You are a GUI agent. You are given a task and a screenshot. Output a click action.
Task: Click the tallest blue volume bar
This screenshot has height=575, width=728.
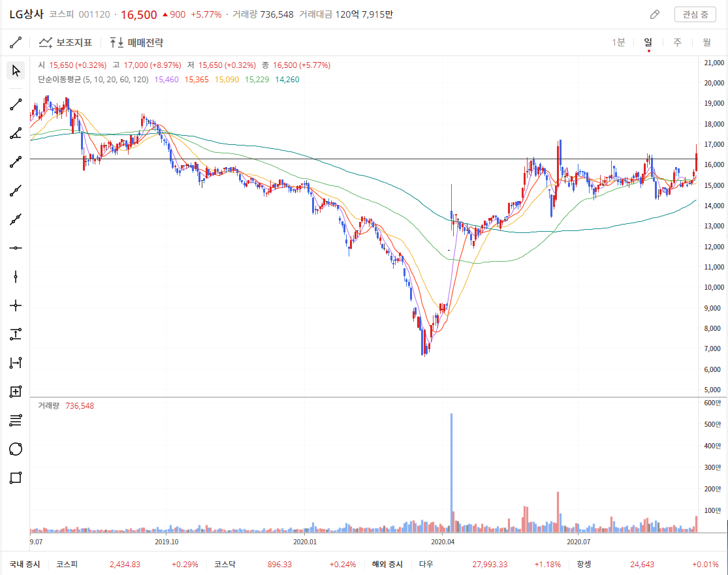coord(451,473)
